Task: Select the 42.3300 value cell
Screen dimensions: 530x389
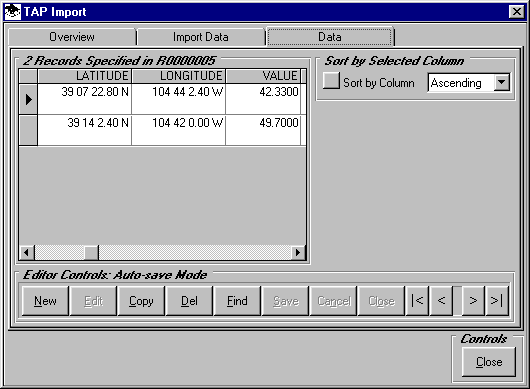Action: pyautogui.click(x=263, y=99)
